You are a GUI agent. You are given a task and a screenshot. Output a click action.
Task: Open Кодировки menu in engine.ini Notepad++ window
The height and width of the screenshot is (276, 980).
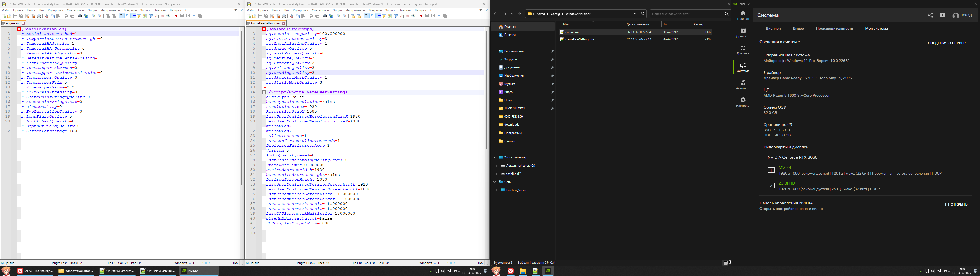click(x=56, y=10)
